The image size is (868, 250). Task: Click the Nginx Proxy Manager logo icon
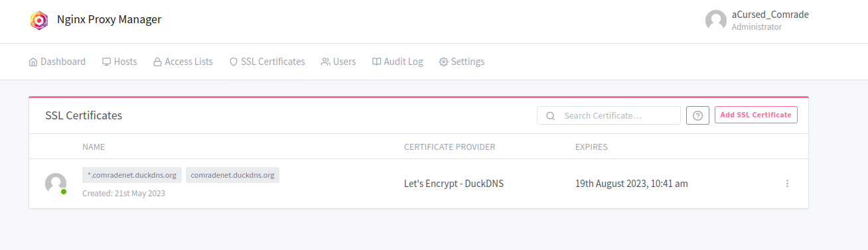(39, 21)
